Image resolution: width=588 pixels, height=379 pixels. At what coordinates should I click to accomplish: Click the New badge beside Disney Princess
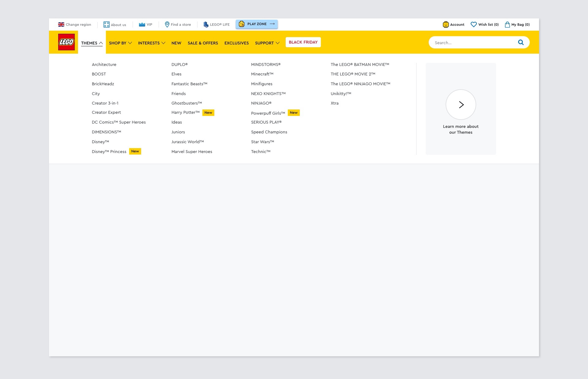(x=135, y=151)
